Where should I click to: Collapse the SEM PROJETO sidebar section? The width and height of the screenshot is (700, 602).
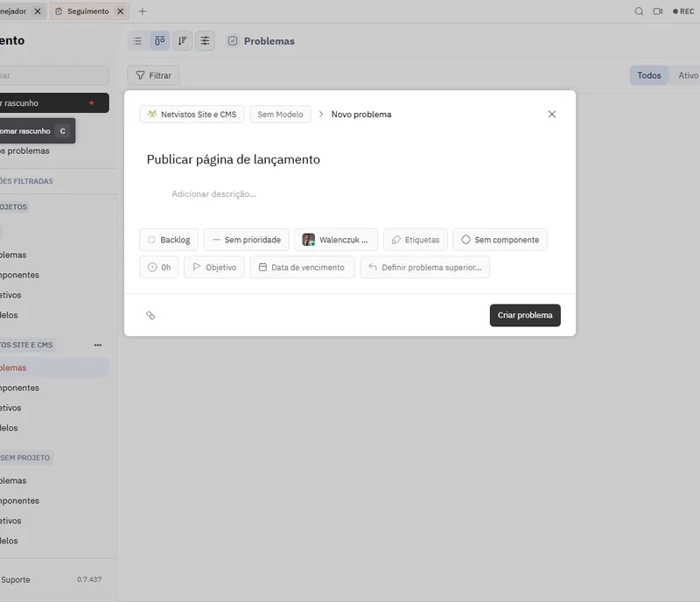click(x=25, y=458)
